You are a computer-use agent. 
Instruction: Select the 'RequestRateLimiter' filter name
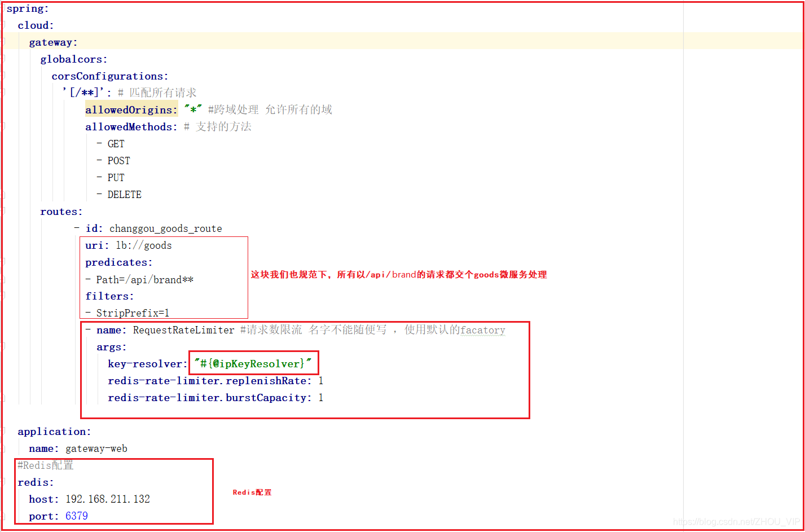click(183, 330)
